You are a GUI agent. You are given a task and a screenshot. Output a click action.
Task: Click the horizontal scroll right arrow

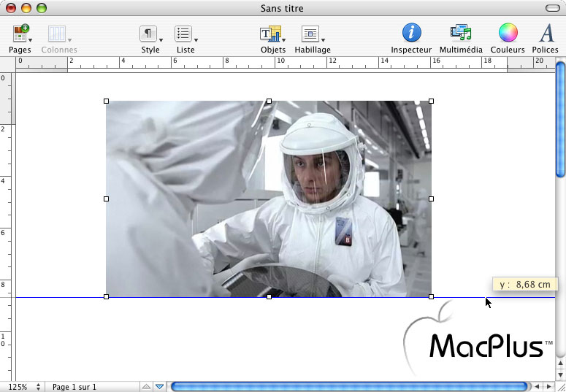tap(548, 387)
